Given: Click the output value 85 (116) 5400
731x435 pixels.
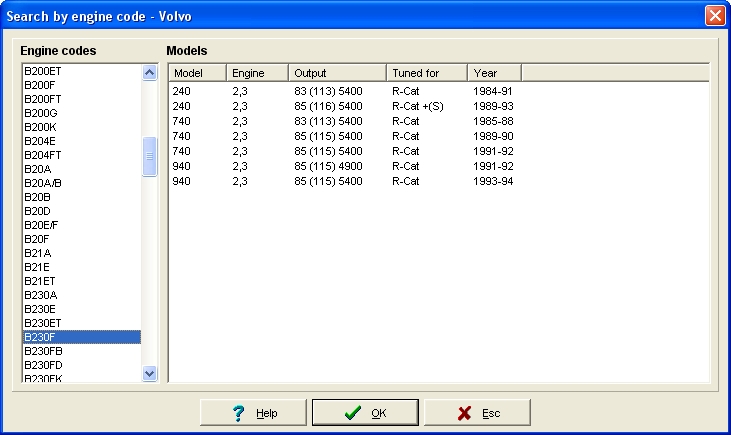Looking at the screenshot, I should pyautogui.click(x=328, y=106).
